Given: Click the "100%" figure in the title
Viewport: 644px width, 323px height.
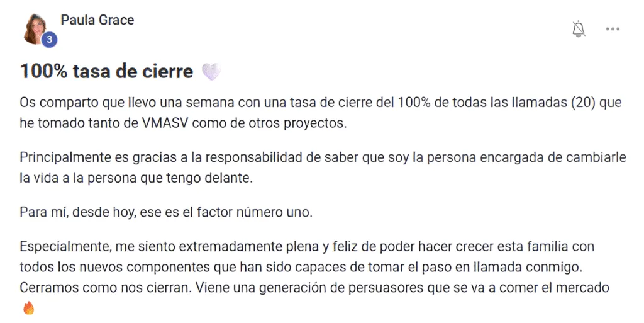Looking at the screenshot, I should [x=43, y=72].
